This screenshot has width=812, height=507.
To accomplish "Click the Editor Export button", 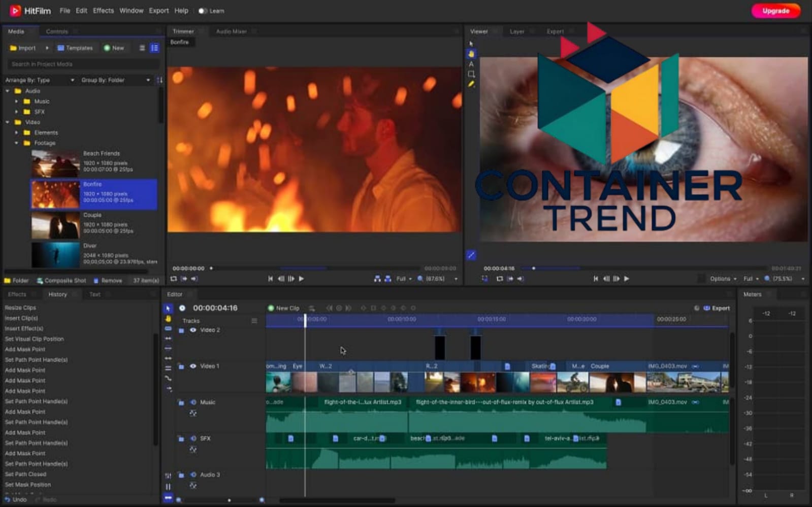I will 717,308.
